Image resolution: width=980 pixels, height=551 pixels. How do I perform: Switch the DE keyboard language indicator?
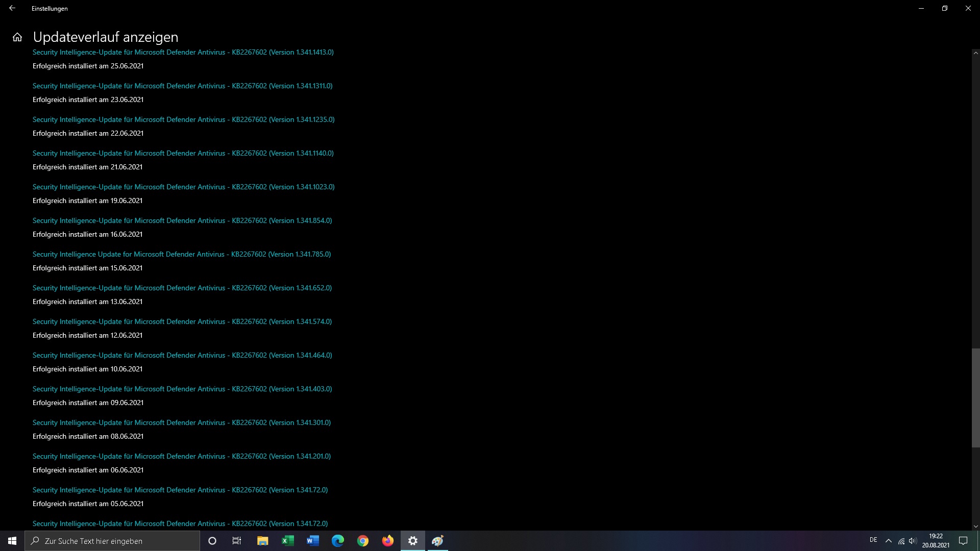(x=873, y=540)
